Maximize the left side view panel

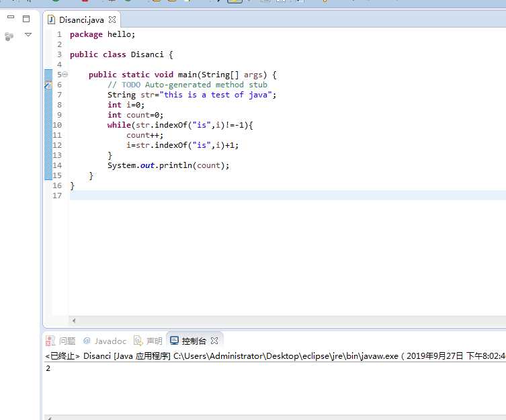(26, 19)
